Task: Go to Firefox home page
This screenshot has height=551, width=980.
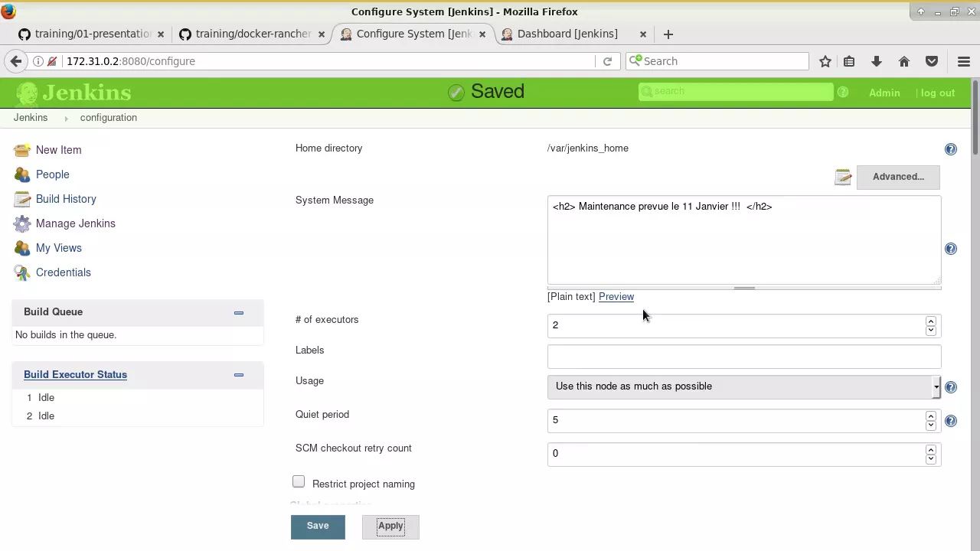Action: pos(904,61)
